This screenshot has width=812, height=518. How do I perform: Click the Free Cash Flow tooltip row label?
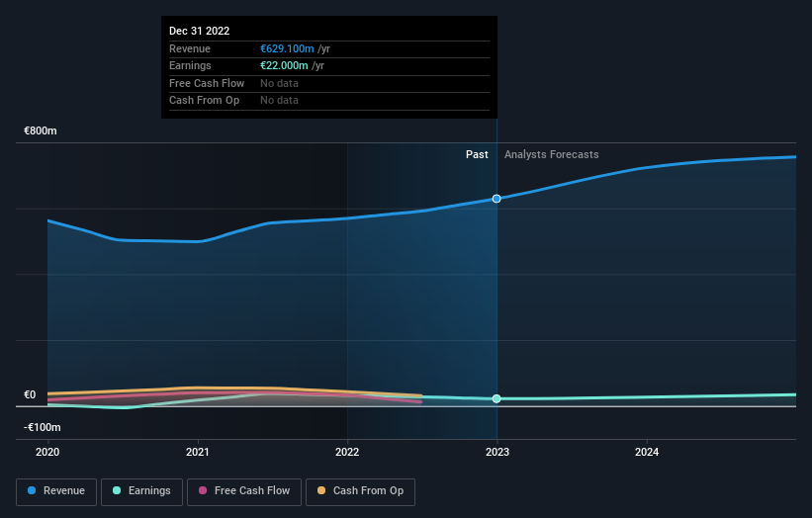[207, 83]
